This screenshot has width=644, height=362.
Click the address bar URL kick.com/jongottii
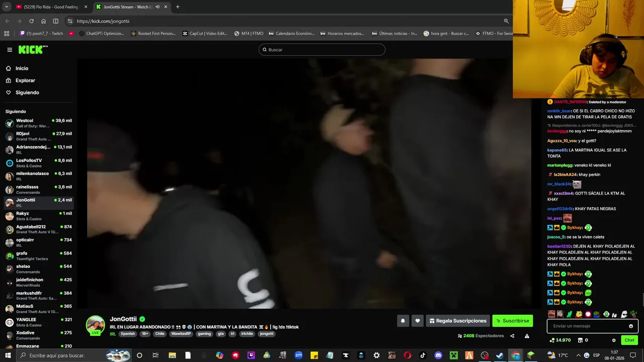coord(103,21)
